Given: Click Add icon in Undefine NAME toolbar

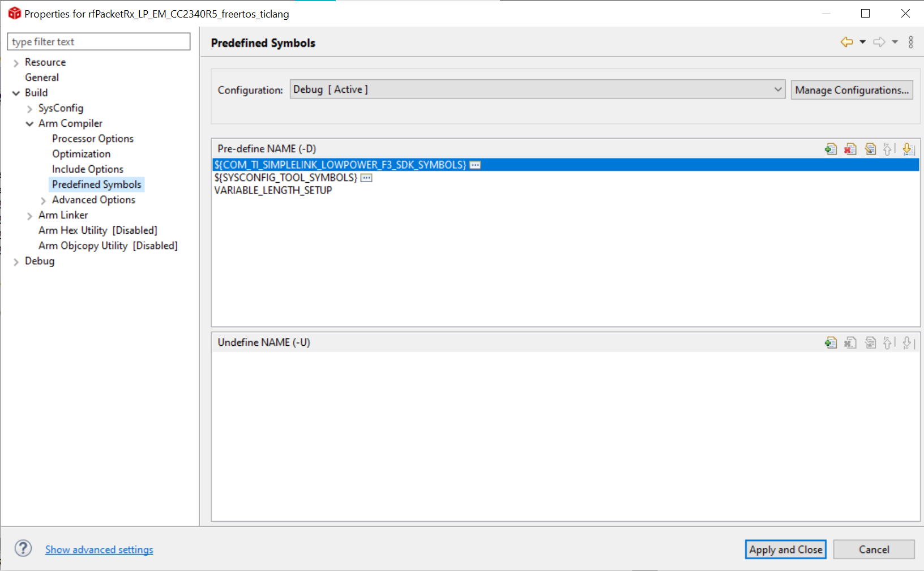Looking at the screenshot, I should click(831, 342).
